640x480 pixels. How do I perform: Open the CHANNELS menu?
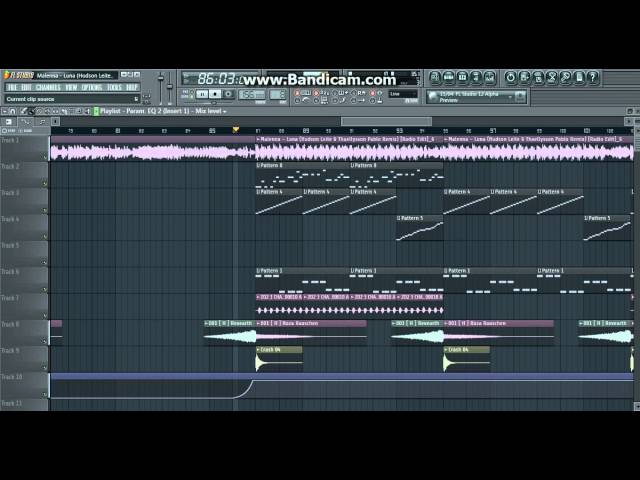coord(48,87)
